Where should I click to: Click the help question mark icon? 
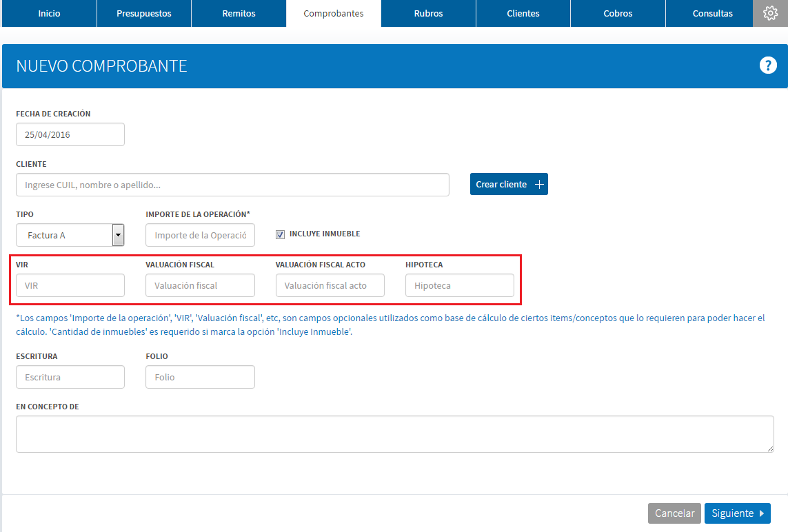tap(768, 65)
